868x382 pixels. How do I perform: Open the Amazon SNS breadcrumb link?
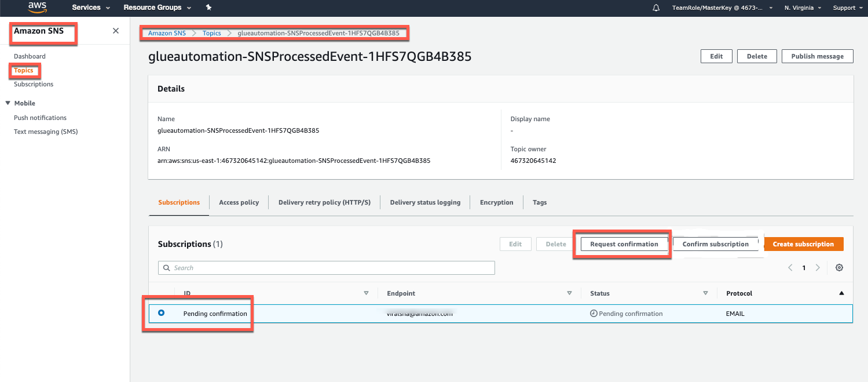point(167,33)
